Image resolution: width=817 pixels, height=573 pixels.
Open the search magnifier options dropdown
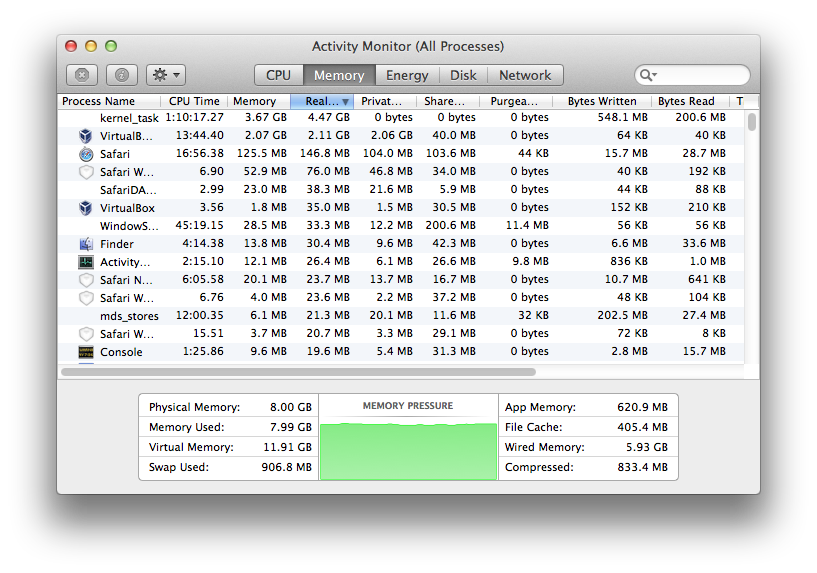click(648, 75)
